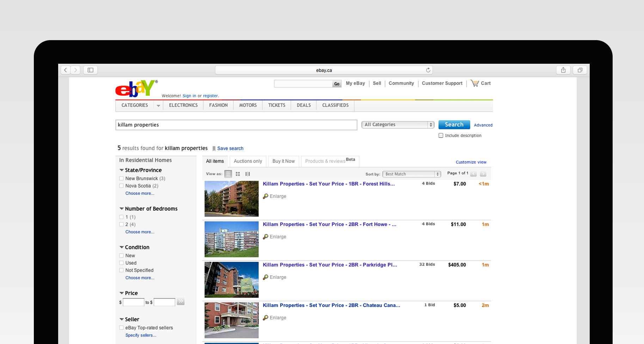
Task: Open the Fashion menu
Action: point(218,105)
